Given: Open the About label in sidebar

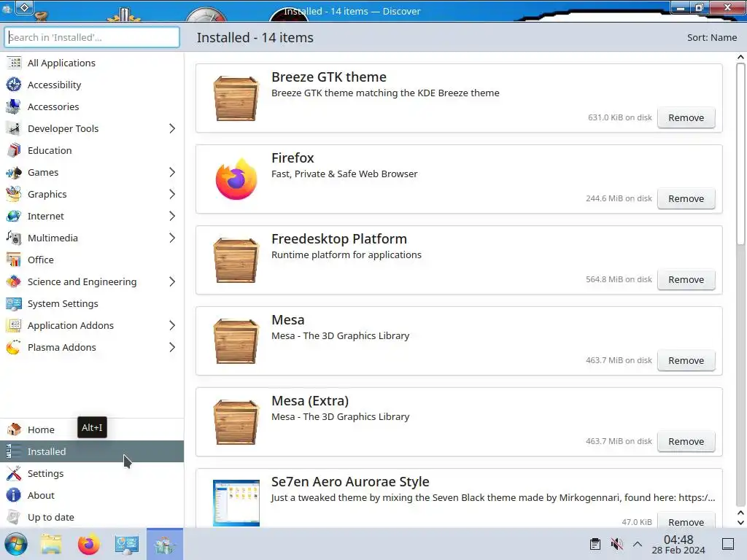Looking at the screenshot, I should pos(41,495).
